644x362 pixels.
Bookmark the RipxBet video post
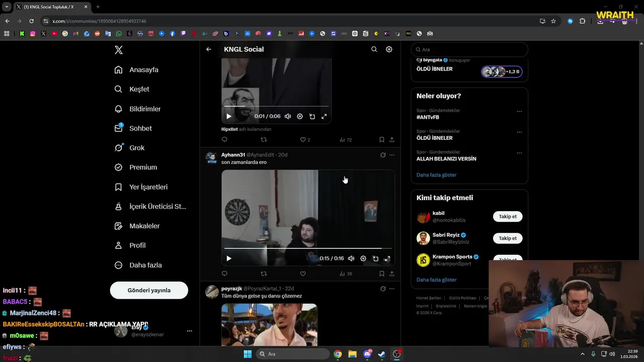(x=382, y=140)
